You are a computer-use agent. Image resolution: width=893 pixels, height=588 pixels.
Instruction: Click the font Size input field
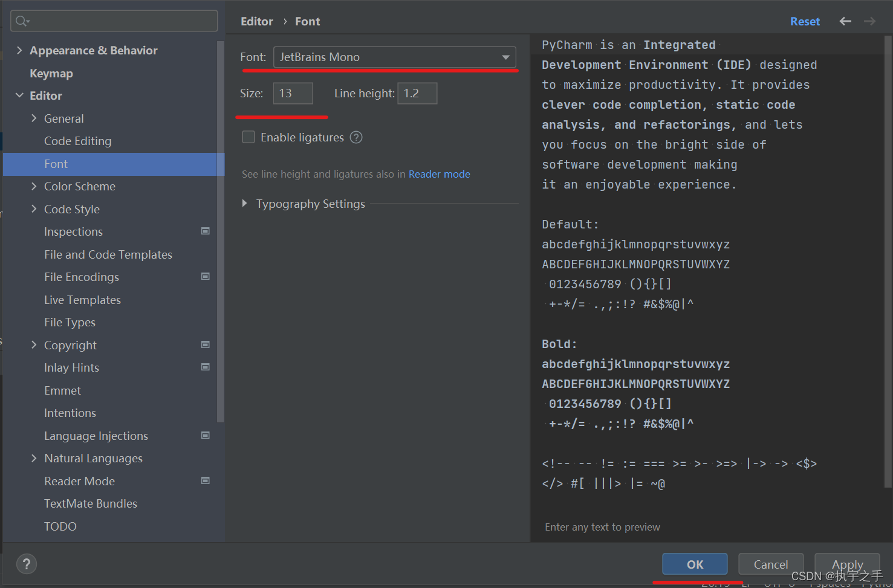[x=293, y=93]
